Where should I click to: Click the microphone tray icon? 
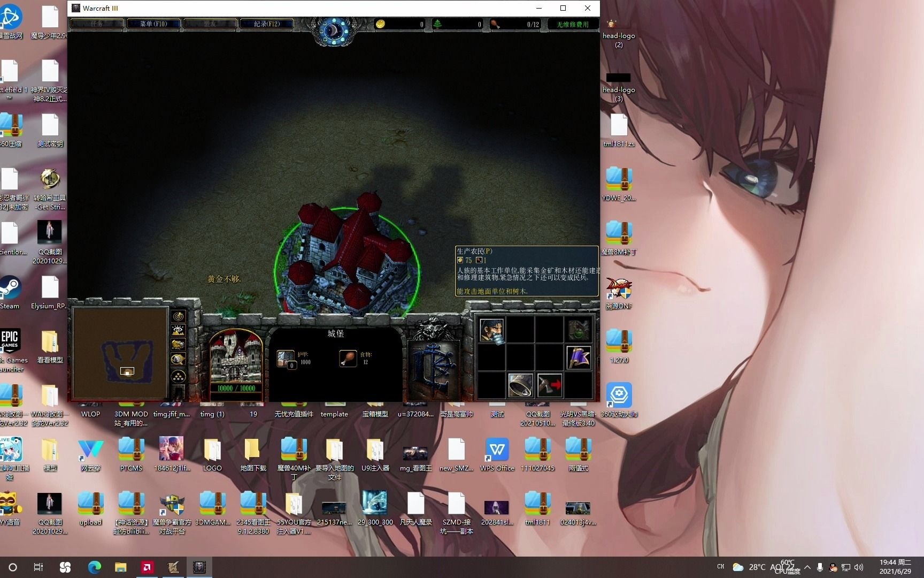820,567
